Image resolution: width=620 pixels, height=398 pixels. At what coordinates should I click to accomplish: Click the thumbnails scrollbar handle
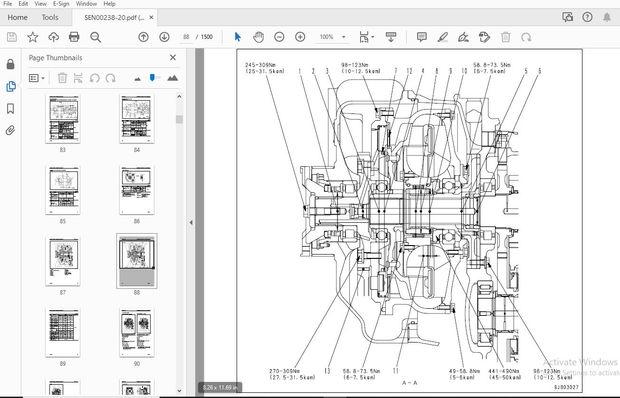click(179, 119)
